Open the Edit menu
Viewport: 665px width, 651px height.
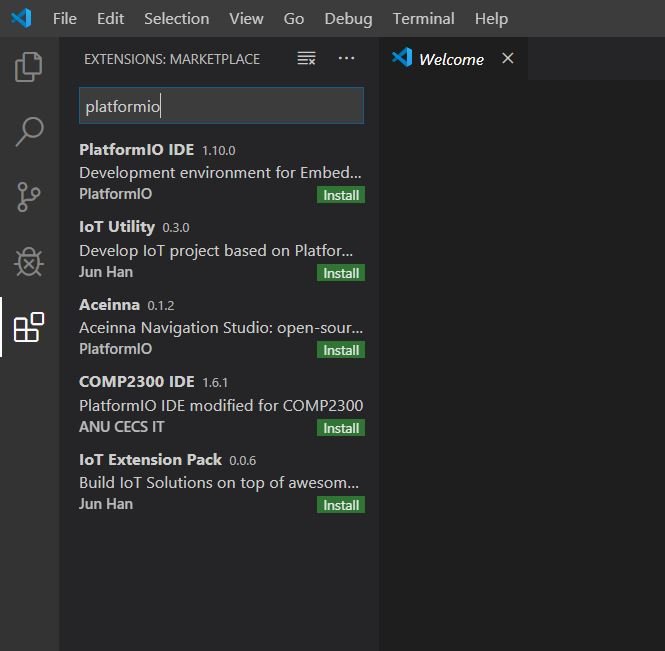[110, 19]
